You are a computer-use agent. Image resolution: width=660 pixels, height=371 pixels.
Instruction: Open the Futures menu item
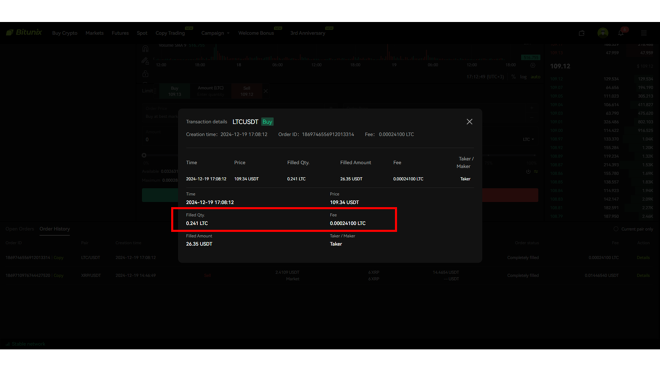pos(120,33)
